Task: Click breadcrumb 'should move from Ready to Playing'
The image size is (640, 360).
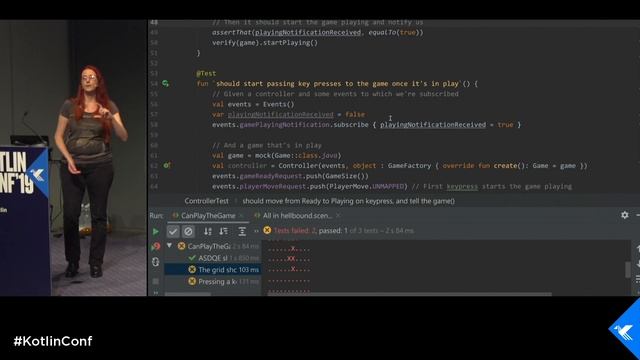Action: (349, 201)
